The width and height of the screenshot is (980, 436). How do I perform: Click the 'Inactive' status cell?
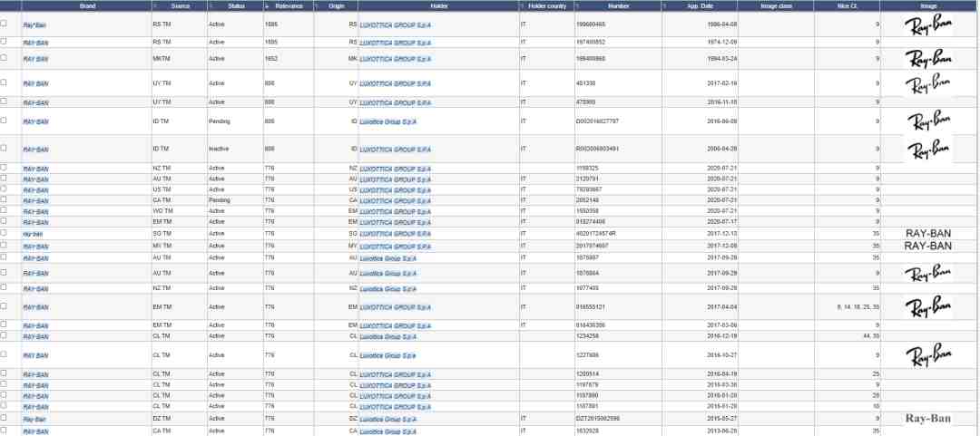(219, 150)
